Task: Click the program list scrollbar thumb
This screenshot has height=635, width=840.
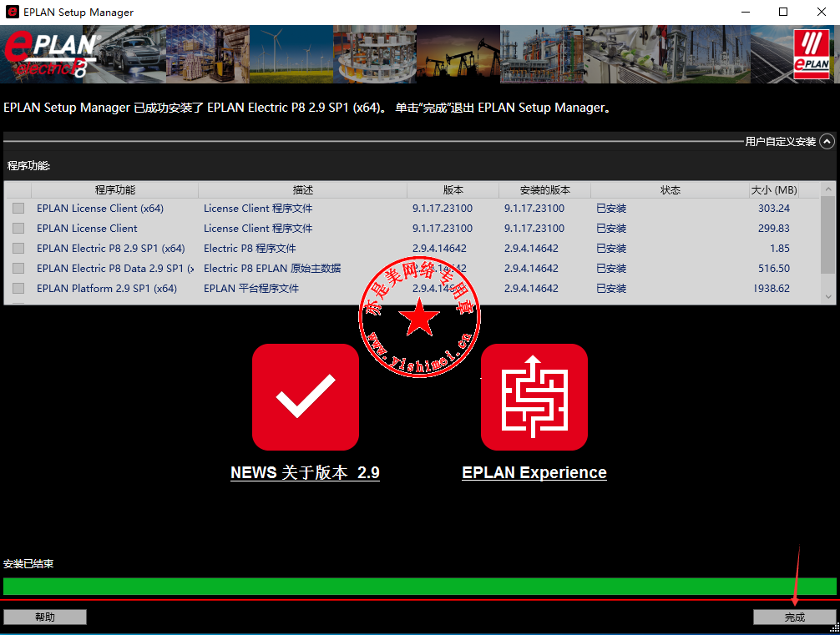Action: point(828,234)
